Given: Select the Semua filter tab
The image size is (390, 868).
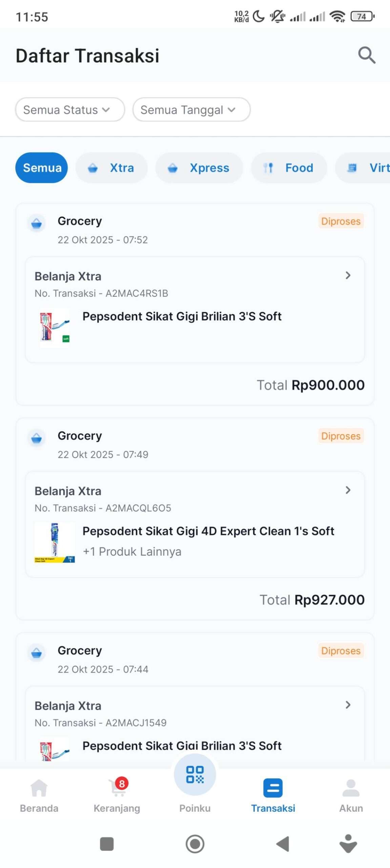Looking at the screenshot, I should [x=42, y=168].
